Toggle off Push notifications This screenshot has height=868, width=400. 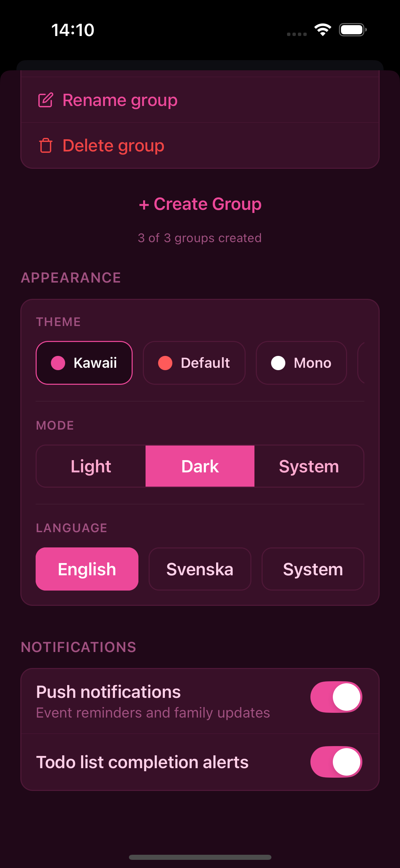pyautogui.click(x=336, y=697)
